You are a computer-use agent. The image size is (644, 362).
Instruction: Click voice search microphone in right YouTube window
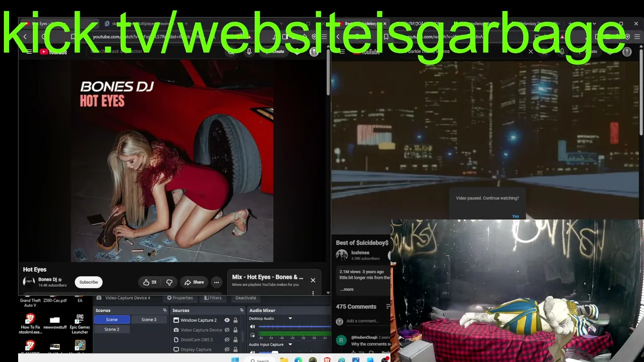point(562,51)
